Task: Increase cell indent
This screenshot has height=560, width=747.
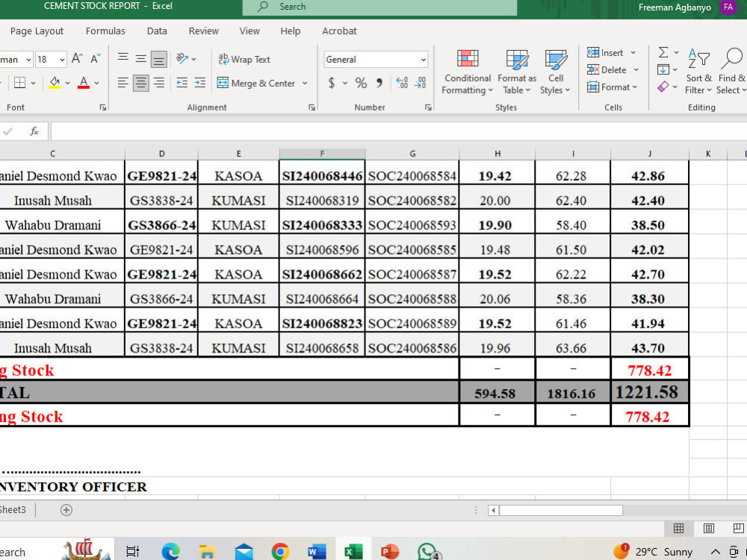Action: coord(200,83)
